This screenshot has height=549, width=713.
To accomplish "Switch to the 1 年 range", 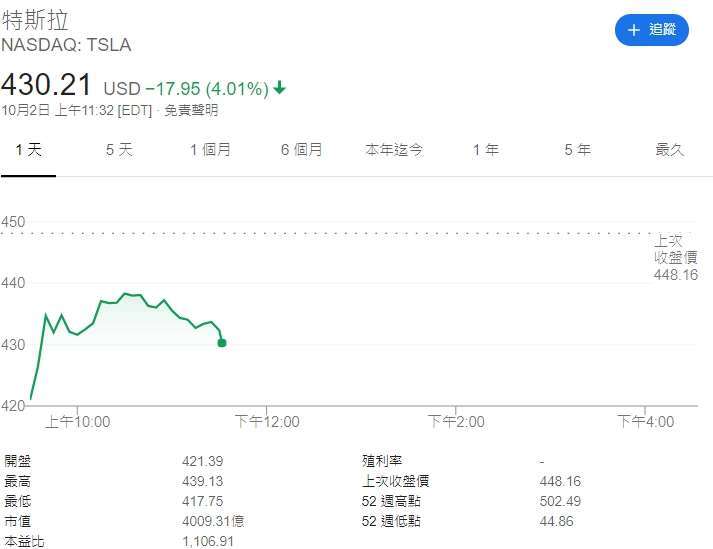I will tap(486, 150).
